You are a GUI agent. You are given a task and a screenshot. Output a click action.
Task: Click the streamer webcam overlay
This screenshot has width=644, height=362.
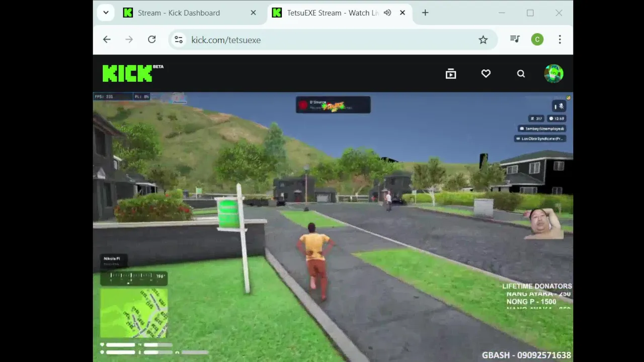click(543, 224)
